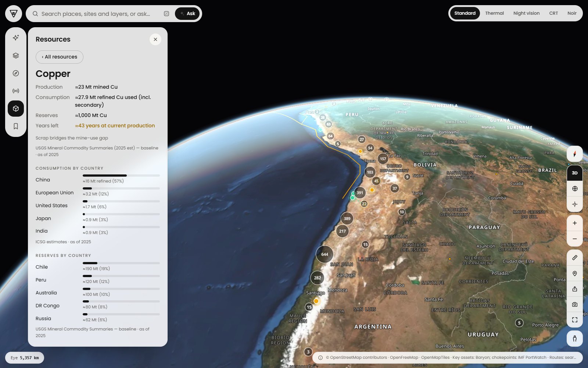Go back to All resources
This screenshot has width=588, height=368.
(x=60, y=57)
